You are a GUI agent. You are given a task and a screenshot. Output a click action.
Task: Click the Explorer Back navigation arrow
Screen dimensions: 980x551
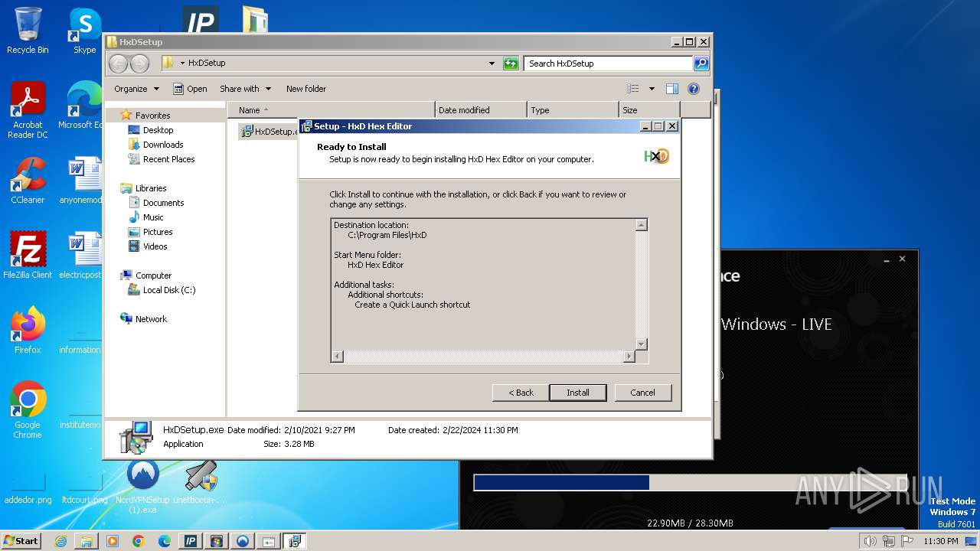pyautogui.click(x=119, y=64)
